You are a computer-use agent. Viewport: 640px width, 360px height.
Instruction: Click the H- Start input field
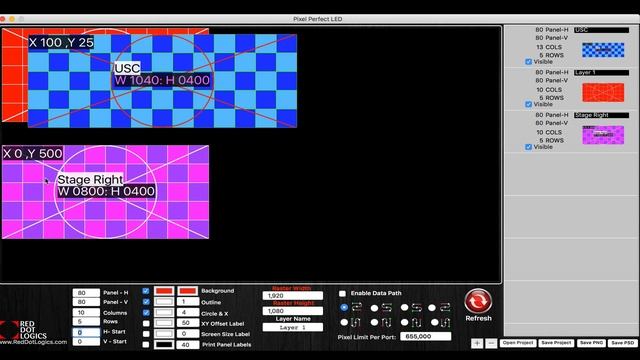[86, 332]
